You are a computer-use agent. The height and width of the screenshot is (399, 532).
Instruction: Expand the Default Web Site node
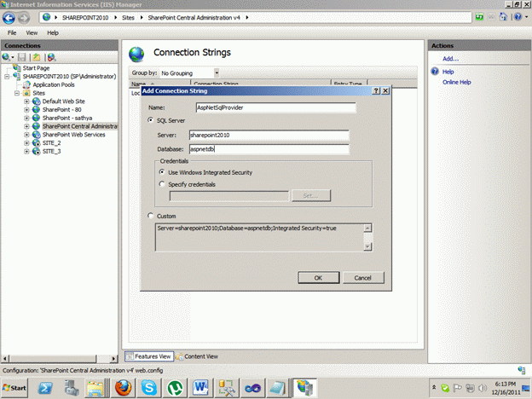pos(26,101)
